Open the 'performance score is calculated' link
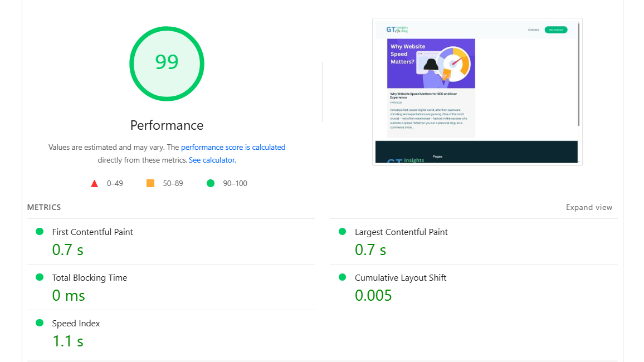The height and width of the screenshot is (362, 644). (x=233, y=148)
